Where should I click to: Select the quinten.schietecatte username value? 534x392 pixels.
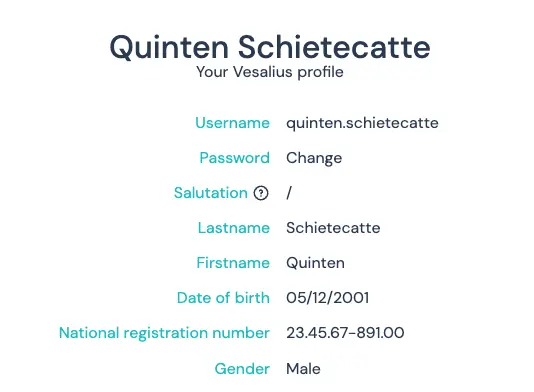pos(362,123)
